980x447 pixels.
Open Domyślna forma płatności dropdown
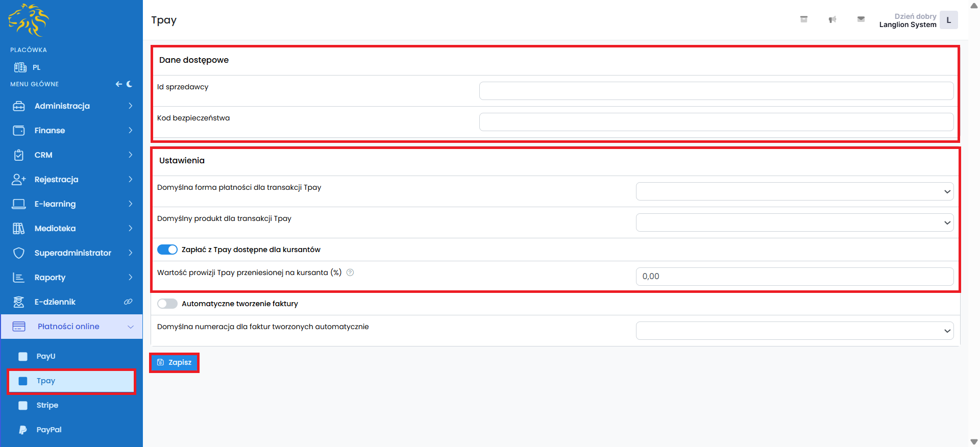click(794, 192)
